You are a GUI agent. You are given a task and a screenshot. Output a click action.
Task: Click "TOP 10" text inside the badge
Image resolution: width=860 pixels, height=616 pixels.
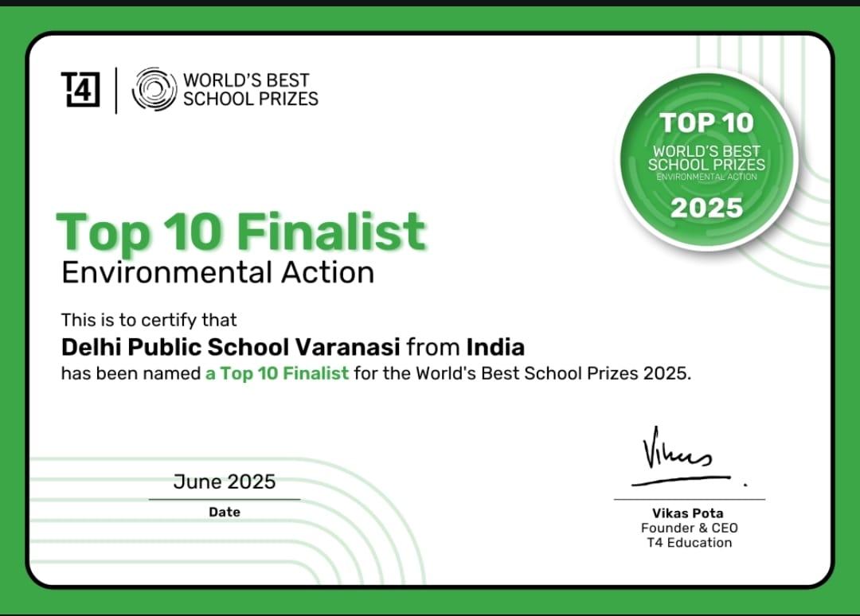point(706,123)
